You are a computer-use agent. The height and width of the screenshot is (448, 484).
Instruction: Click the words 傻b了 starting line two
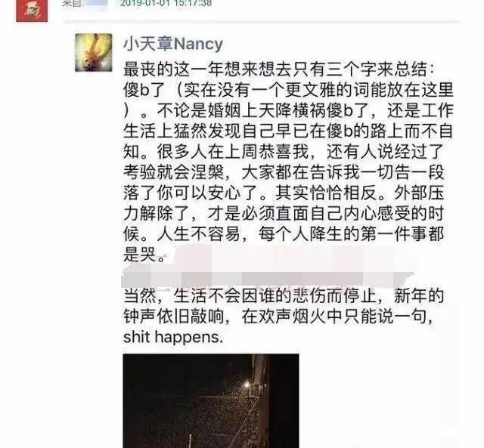point(144,90)
